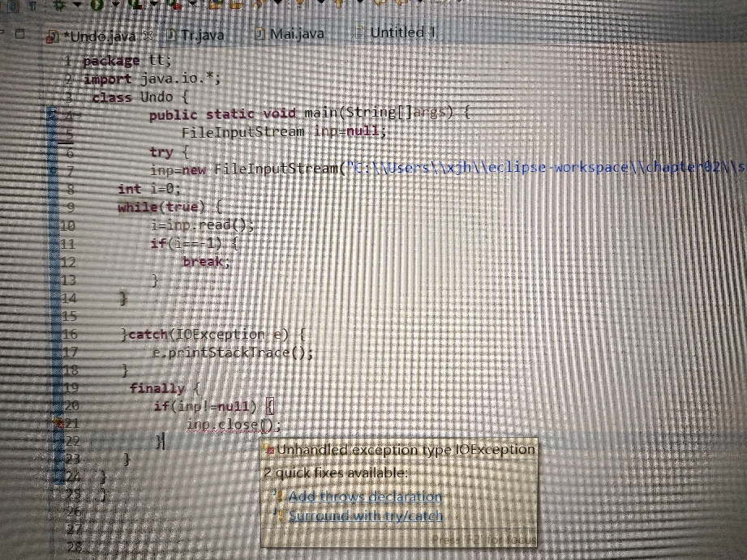
Task: Click the quick fix icon beside Add throws declaration
Action: tap(279, 496)
